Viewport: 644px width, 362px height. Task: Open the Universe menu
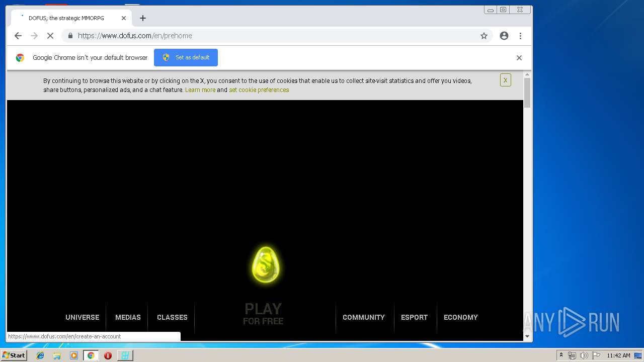[83, 317]
